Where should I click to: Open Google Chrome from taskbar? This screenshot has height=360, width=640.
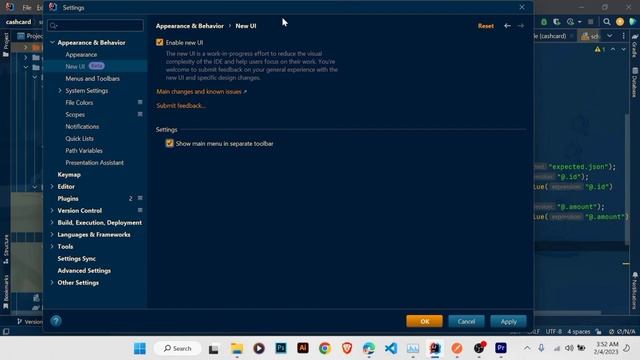coord(325,348)
